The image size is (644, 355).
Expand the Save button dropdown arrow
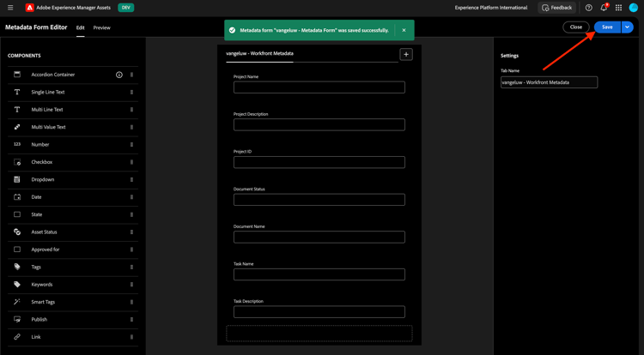[627, 27]
